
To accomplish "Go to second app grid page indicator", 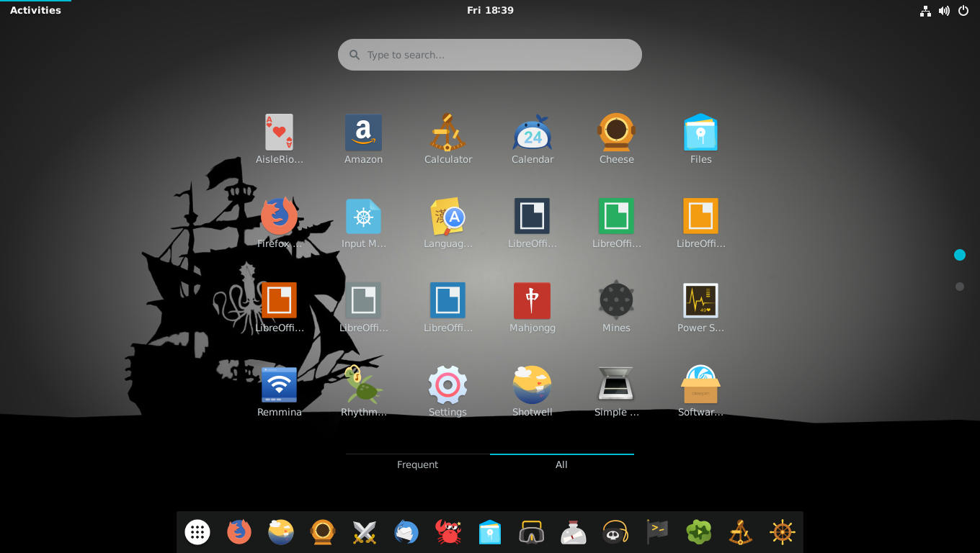I will click(959, 287).
